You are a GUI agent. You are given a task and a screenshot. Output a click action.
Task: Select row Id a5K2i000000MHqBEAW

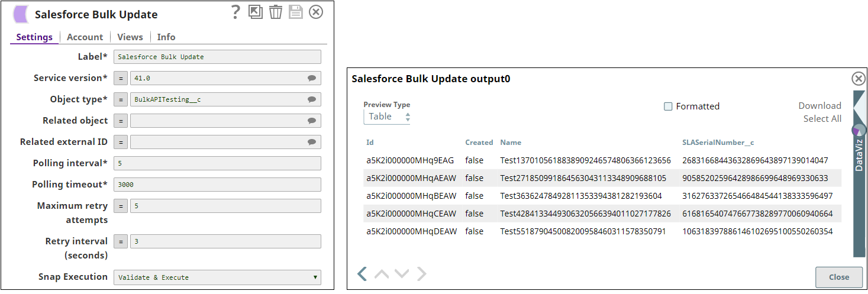click(x=411, y=196)
